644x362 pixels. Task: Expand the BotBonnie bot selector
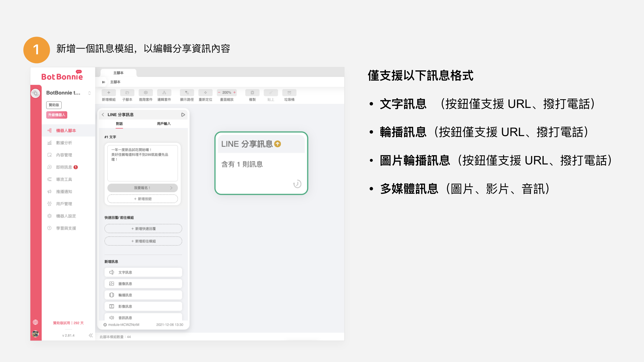click(x=89, y=93)
